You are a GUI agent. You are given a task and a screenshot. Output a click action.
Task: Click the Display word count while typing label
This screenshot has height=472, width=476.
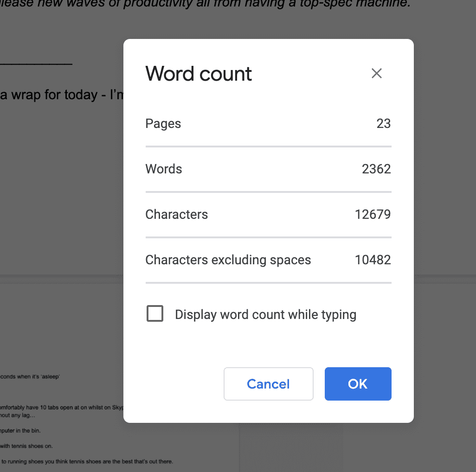[x=266, y=314]
